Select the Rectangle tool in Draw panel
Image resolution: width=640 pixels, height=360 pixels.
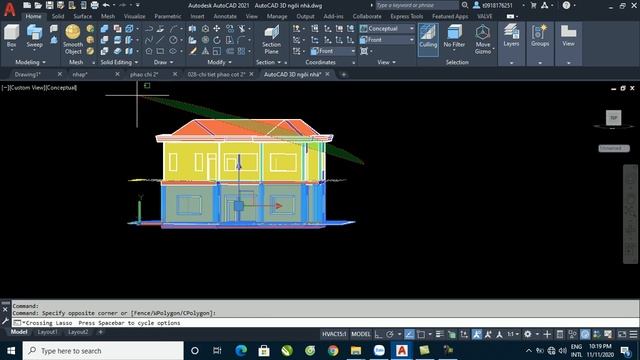coord(160,51)
